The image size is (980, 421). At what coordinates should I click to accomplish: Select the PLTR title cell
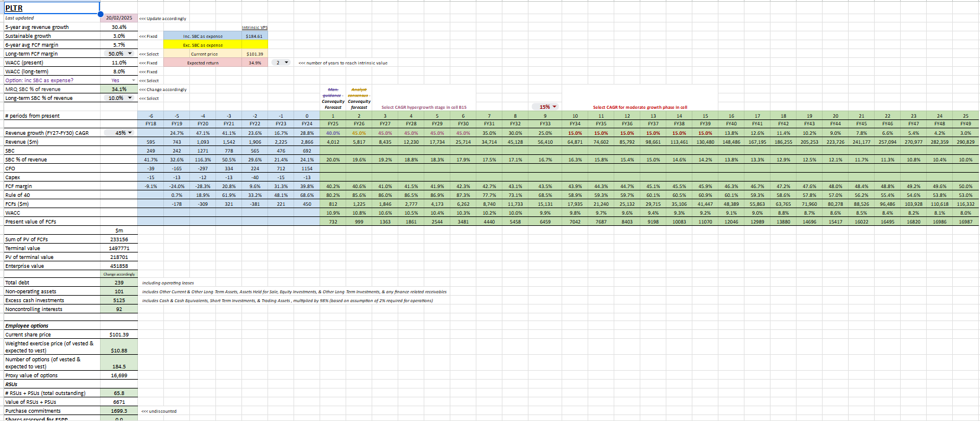click(x=52, y=8)
